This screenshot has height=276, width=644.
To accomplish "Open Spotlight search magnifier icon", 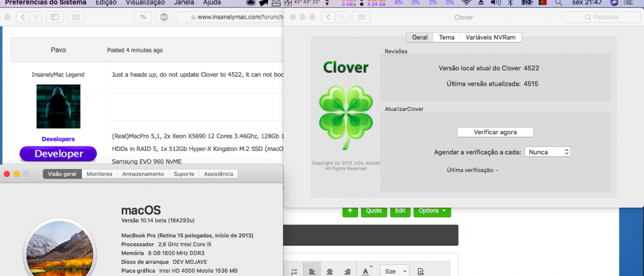I will [x=558, y=3].
